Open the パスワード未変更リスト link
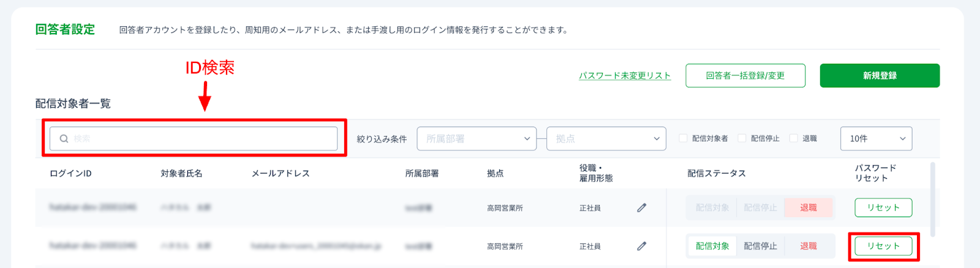Viewport: 980px width, 268px height. coord(625,76)
